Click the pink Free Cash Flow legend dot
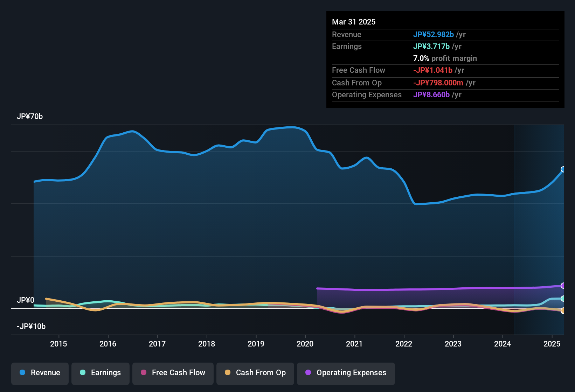 [x=144, y=372]
